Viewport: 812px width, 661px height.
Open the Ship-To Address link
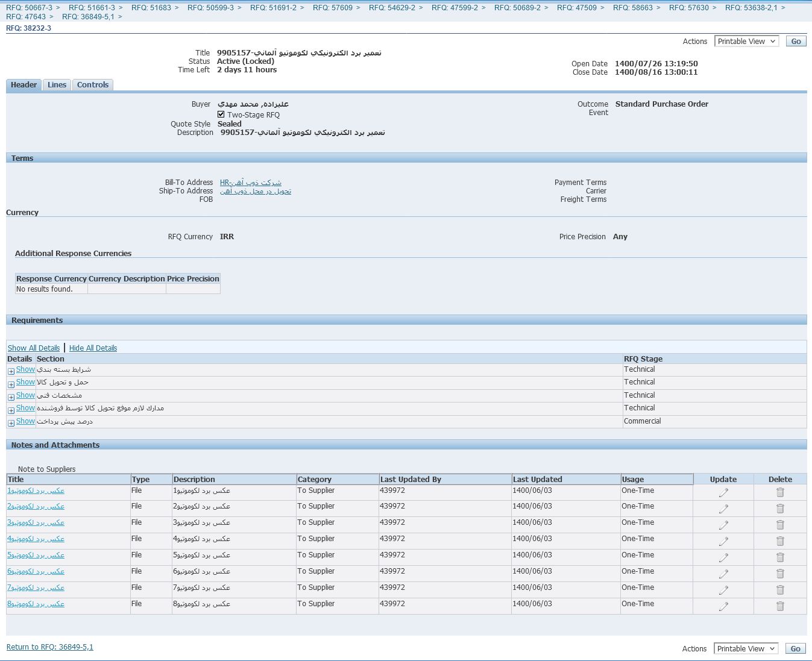pos(256,191)
